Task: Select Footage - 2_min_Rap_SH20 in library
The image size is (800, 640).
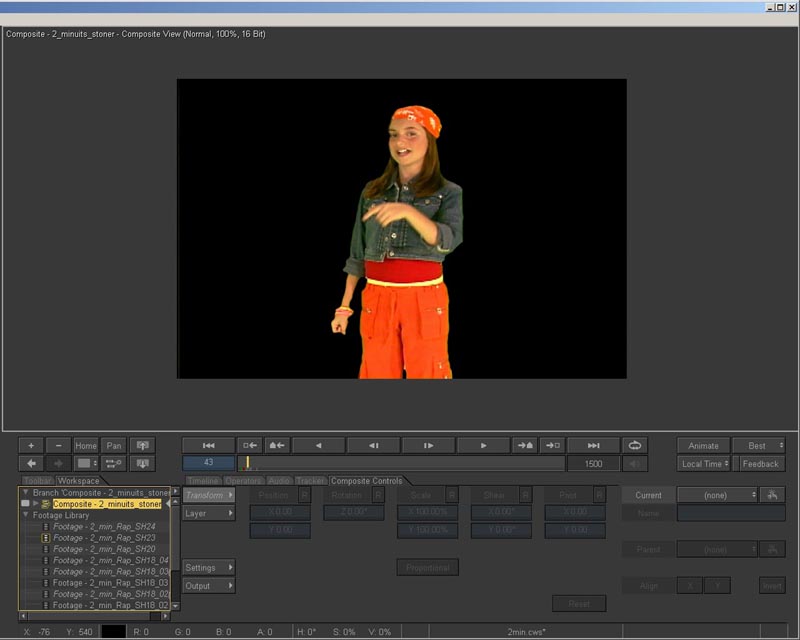Action: coord(104,549)
